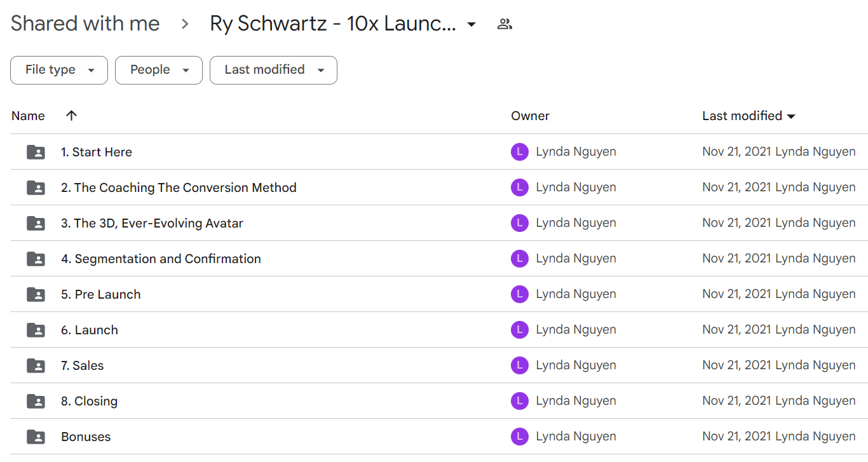Click the owner avatar in the 6. Launch row
Screen dimensions: 868x462
tap(520, 330)
